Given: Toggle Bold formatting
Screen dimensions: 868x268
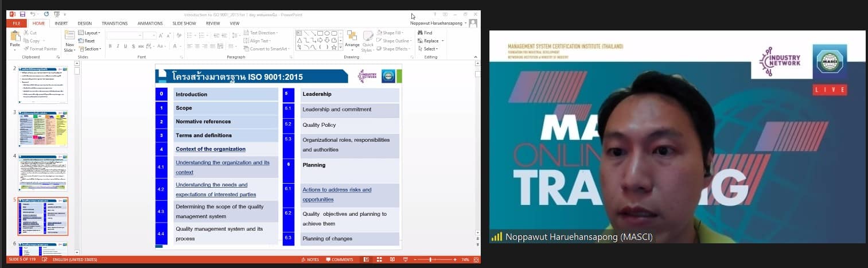Looking at the screenshot, I should 110,46.
